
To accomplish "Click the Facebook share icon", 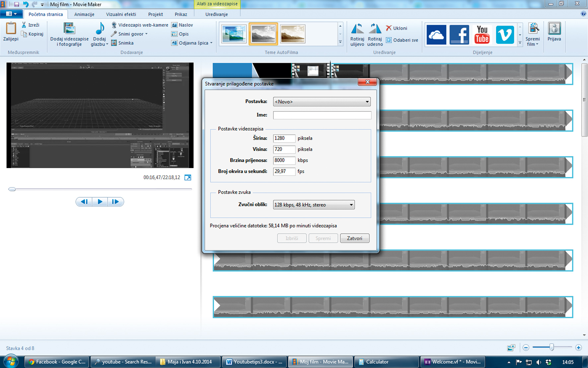I will click(459, 35).
